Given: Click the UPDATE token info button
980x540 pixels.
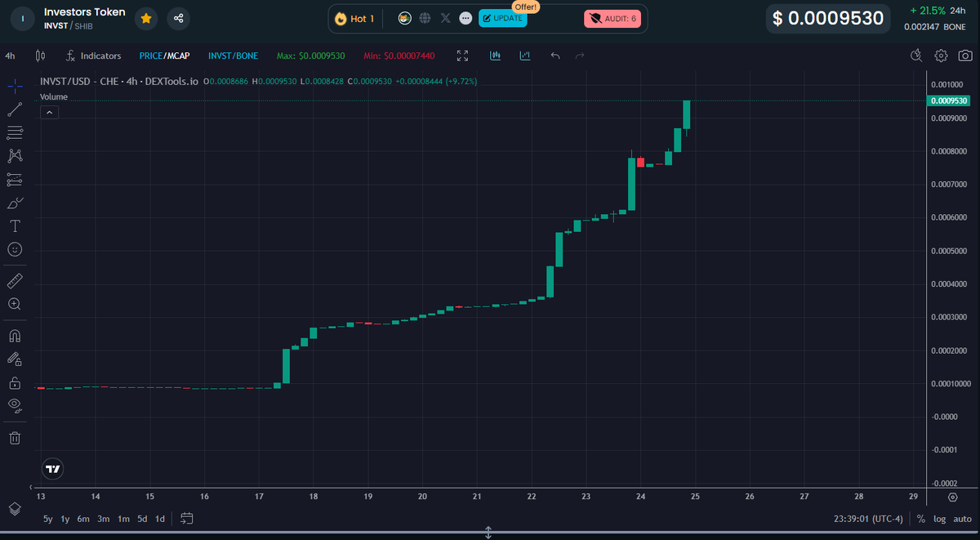Looking at the screenshot, I should (x=502, y=18).
